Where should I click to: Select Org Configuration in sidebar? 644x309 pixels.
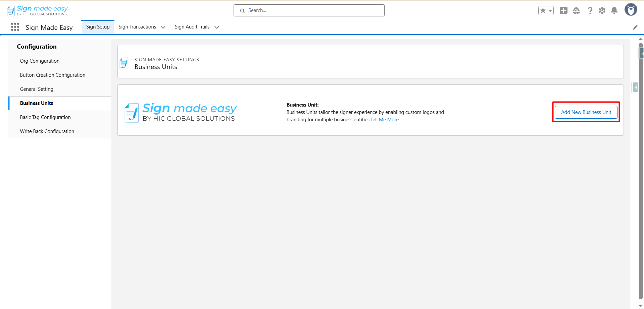40,61
